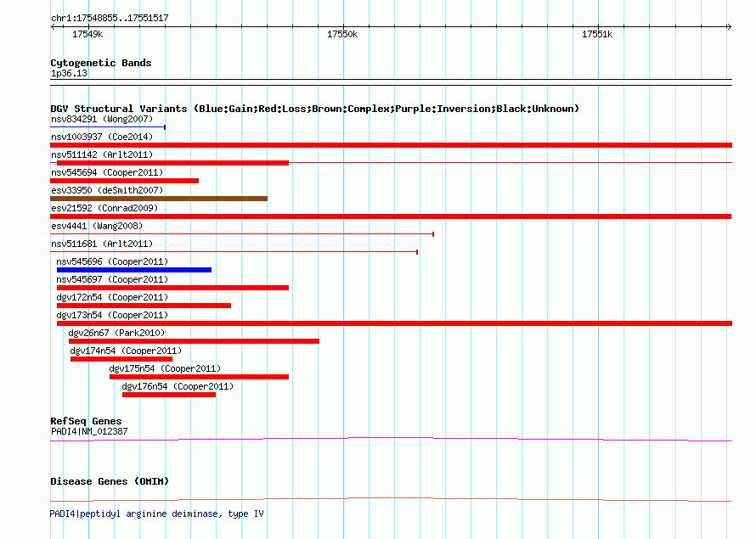This screenshot has width=756, height=539.
Task: Click the nsv545694 (Cooper2011) label
Action: [x=107, y=172]
